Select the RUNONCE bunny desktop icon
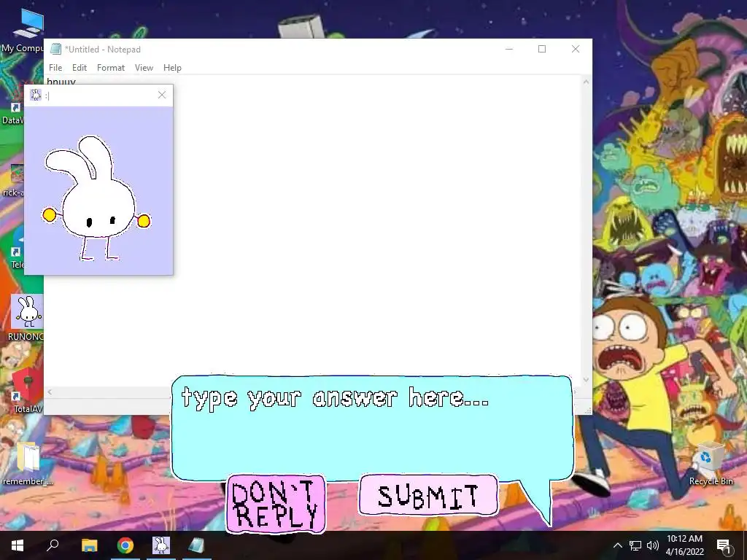 point(27,318)
